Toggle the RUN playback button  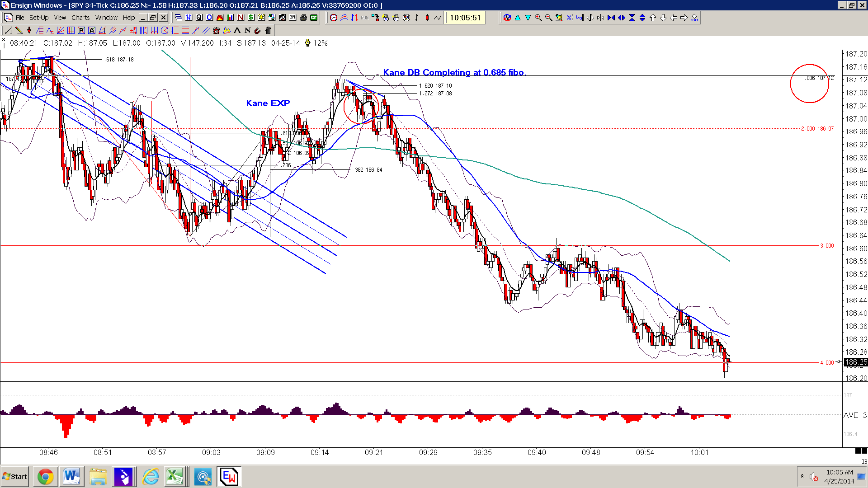click(365, 18)
